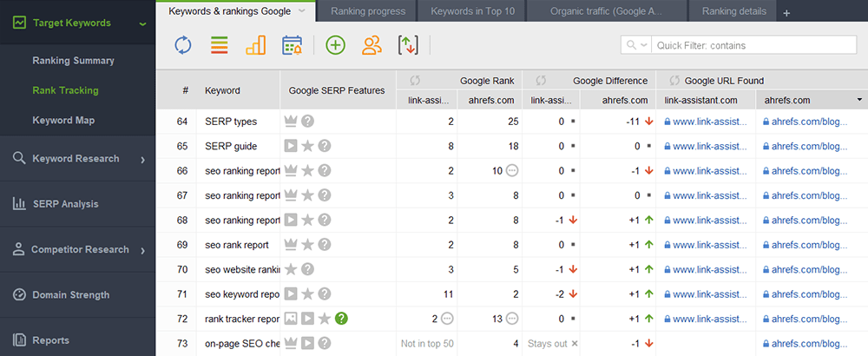Click the -11 difference value in row 64
Screen dimensions: 868x356
632,122
